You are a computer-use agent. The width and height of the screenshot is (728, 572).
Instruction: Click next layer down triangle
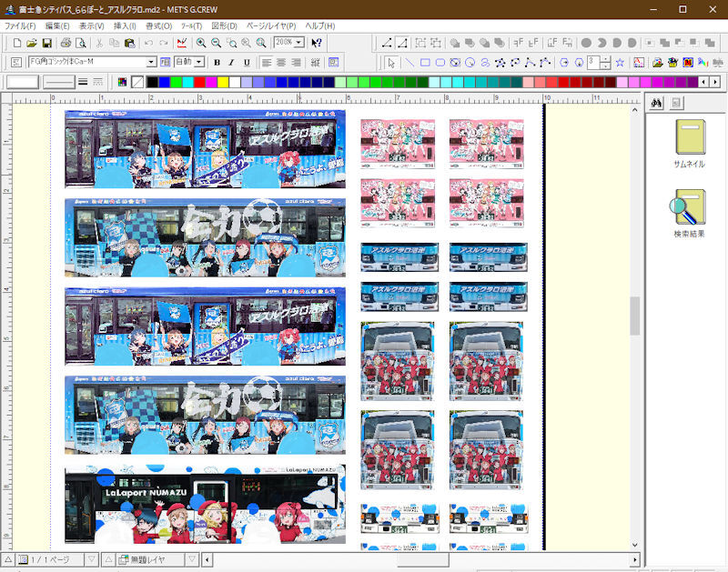click(192, 560)
